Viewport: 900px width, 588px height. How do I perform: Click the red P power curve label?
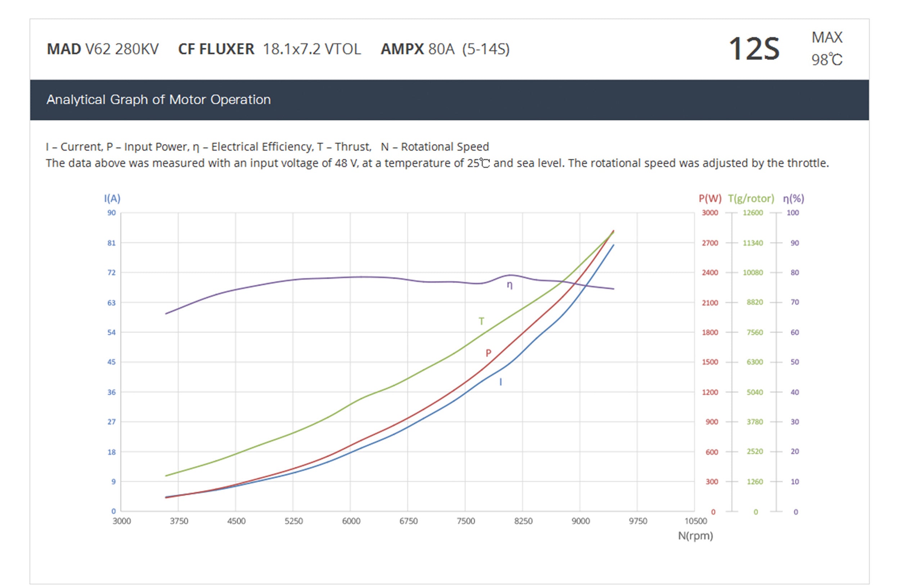coord(488,353)
